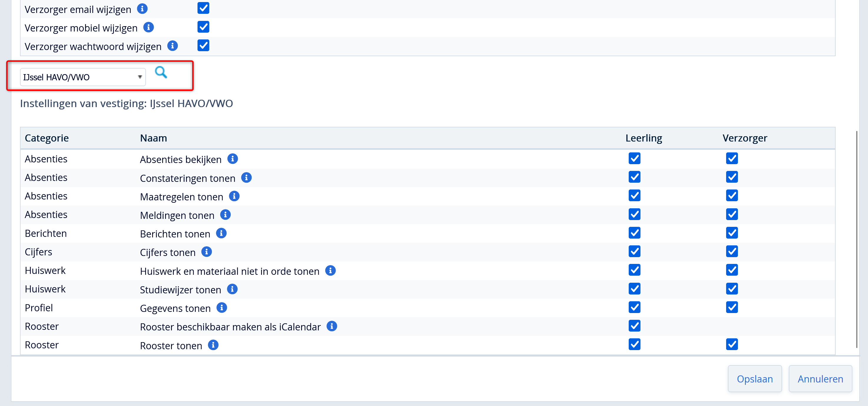The image size is (868, 406).
Task: Click the Verzorger column header
Action: (x=745, y=138)
